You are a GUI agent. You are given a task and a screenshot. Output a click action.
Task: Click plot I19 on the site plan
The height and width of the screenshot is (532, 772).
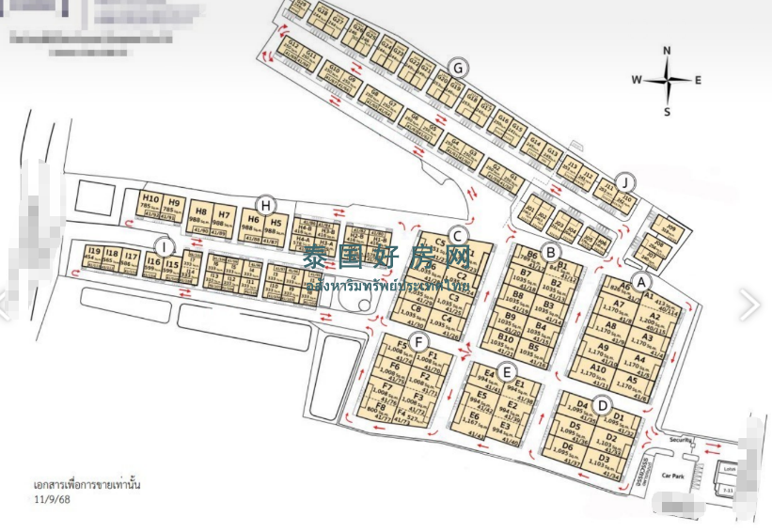94,257
